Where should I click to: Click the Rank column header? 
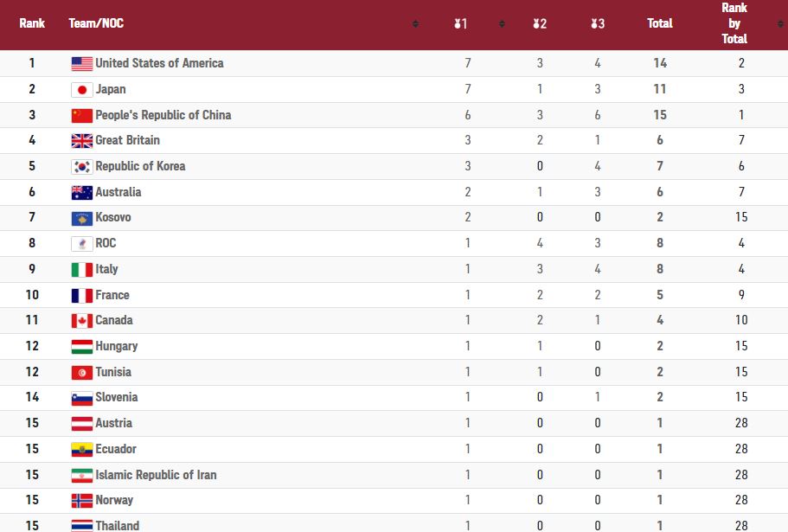[32, 23]
